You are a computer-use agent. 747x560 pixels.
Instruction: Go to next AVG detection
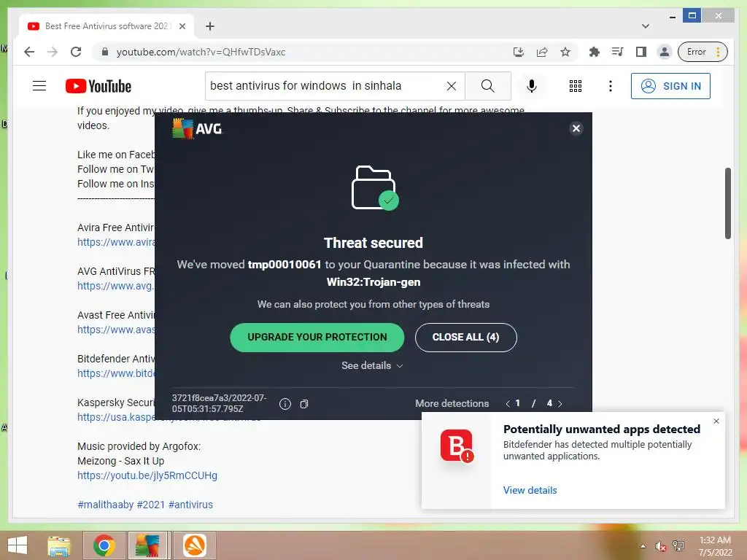560,404
